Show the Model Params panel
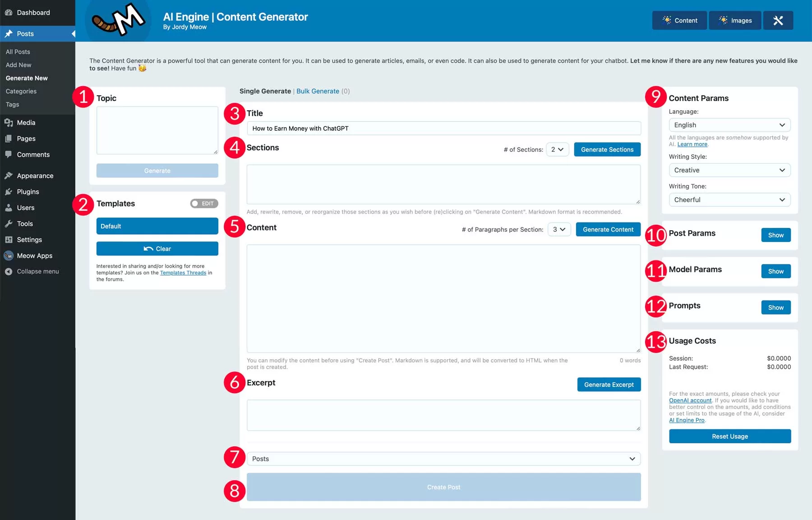The image size is (812, 520). point(775,271)
